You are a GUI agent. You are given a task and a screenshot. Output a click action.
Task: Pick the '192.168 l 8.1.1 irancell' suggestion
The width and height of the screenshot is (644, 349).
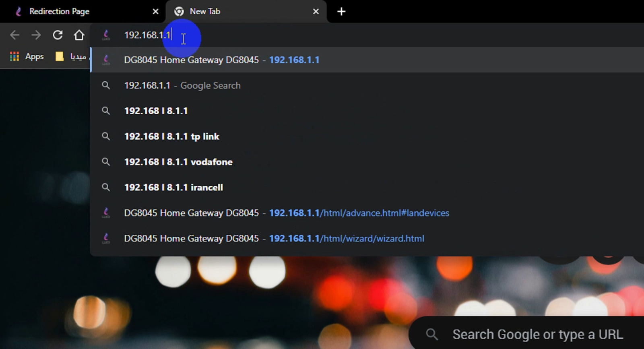coord(367,187)
